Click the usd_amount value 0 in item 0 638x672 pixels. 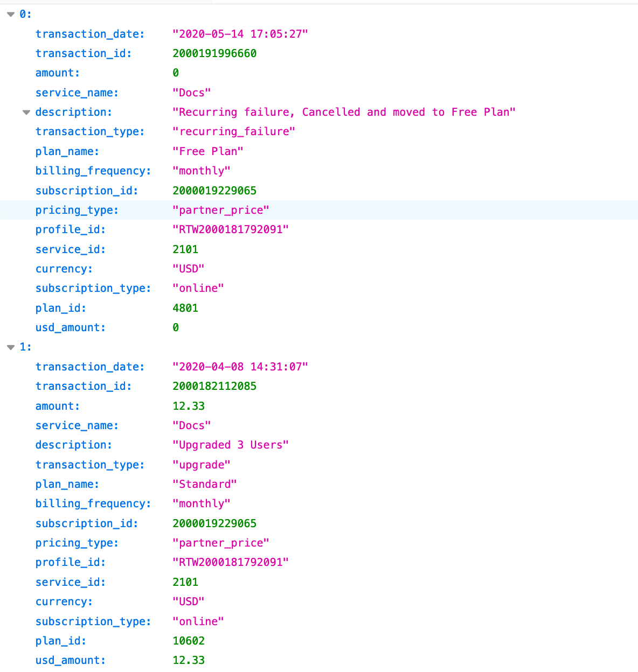[x=176, y=327]
